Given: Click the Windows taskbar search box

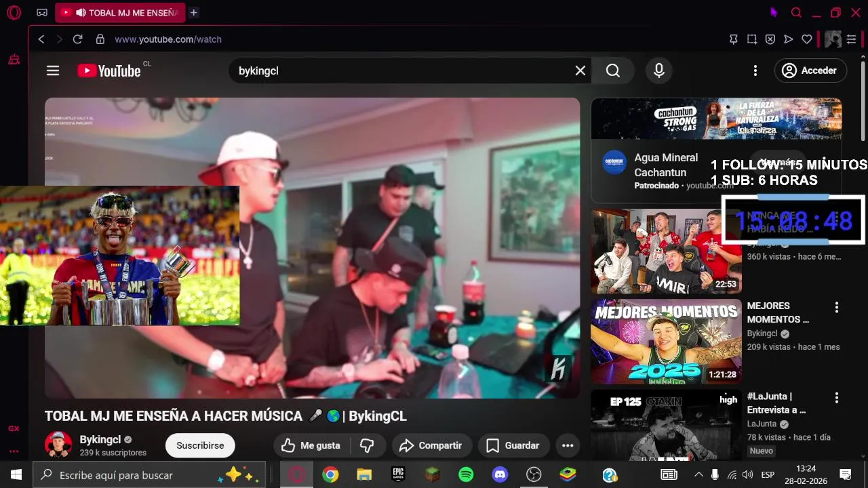Looking at the screenshot, I should pos(148,475).
